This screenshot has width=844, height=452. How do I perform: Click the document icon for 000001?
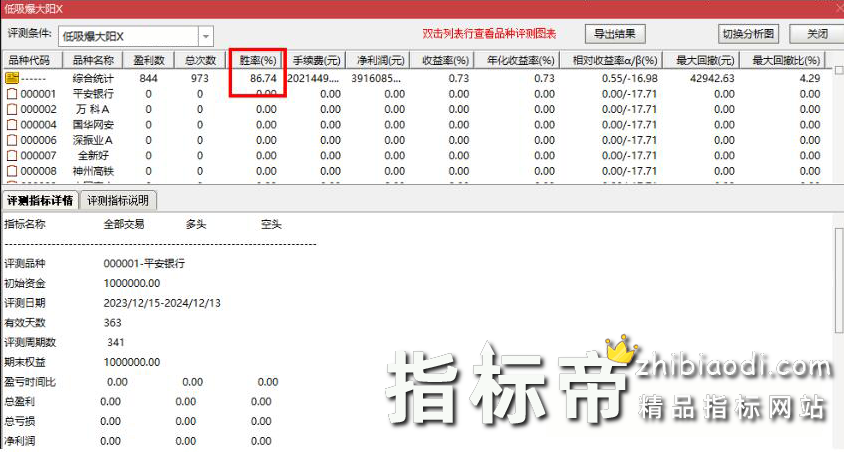coord(12,94)
